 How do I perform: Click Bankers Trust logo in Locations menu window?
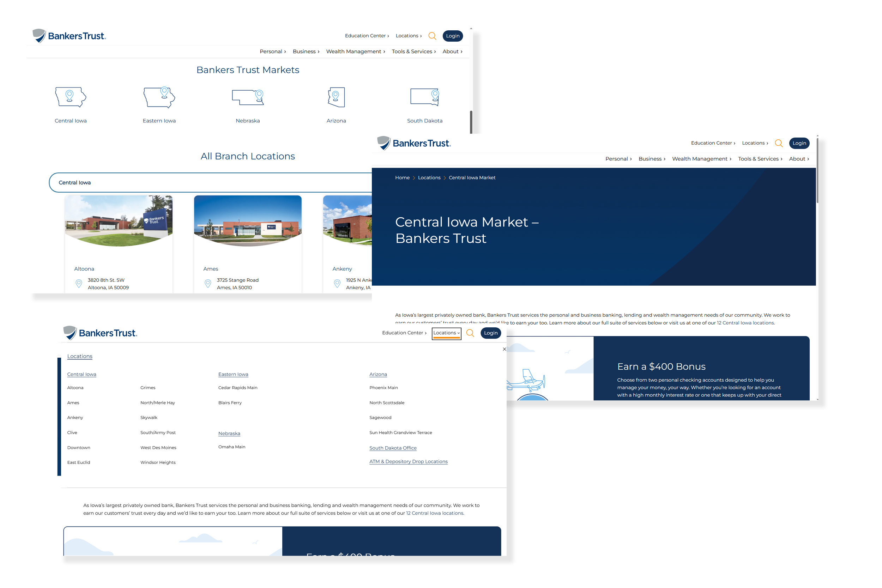[x=101, y=333]
